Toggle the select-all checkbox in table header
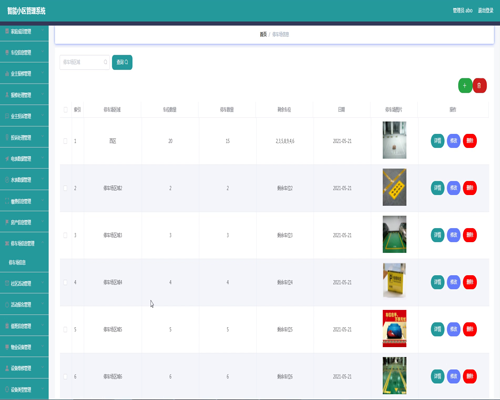 65,110
